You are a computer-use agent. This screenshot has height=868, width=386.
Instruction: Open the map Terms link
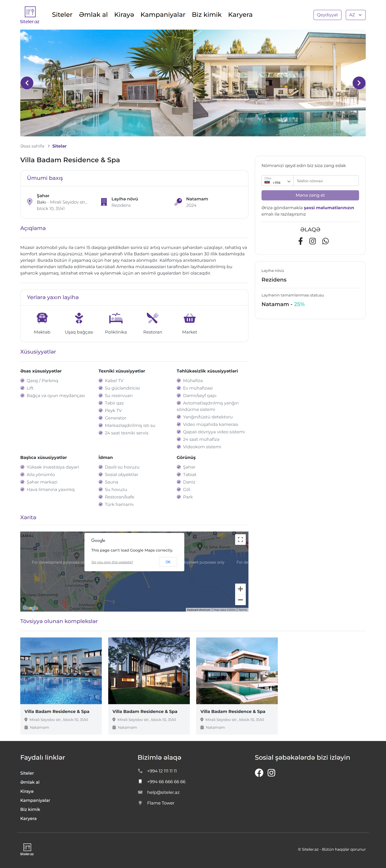point(243,610)
